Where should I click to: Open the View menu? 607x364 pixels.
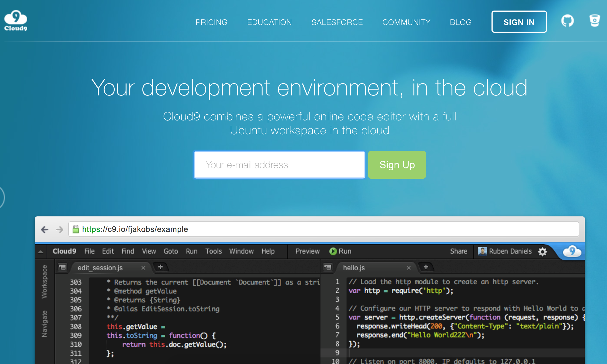click(x=149, y=251)
